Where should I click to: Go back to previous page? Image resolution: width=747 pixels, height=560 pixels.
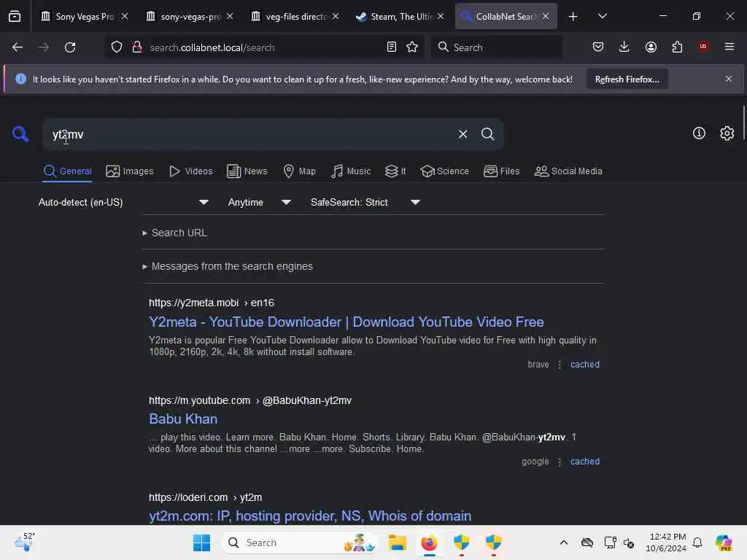pos(18,47)
